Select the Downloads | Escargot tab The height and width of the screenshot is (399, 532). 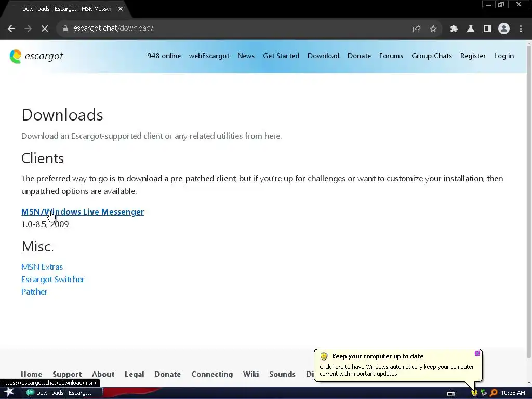point(66,9)
